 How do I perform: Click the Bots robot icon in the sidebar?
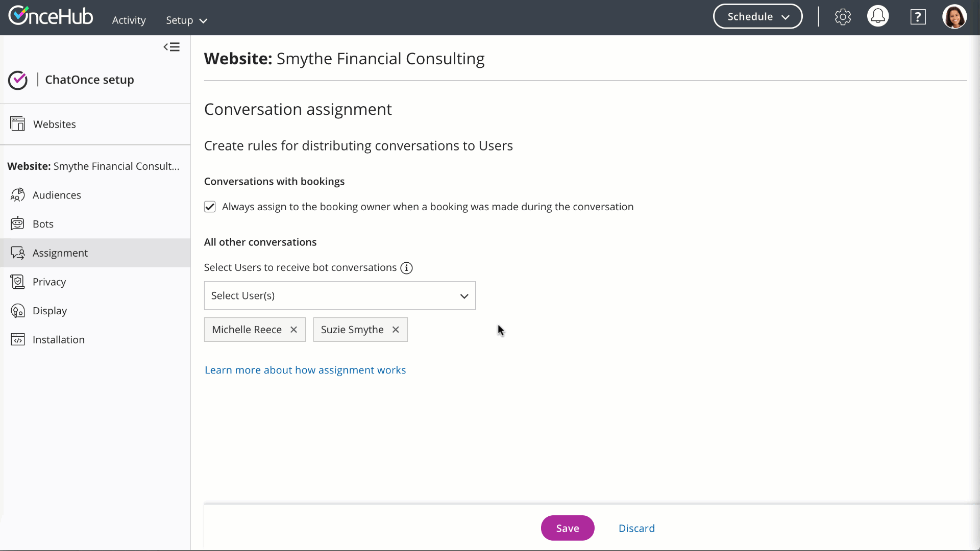point(17,223)
